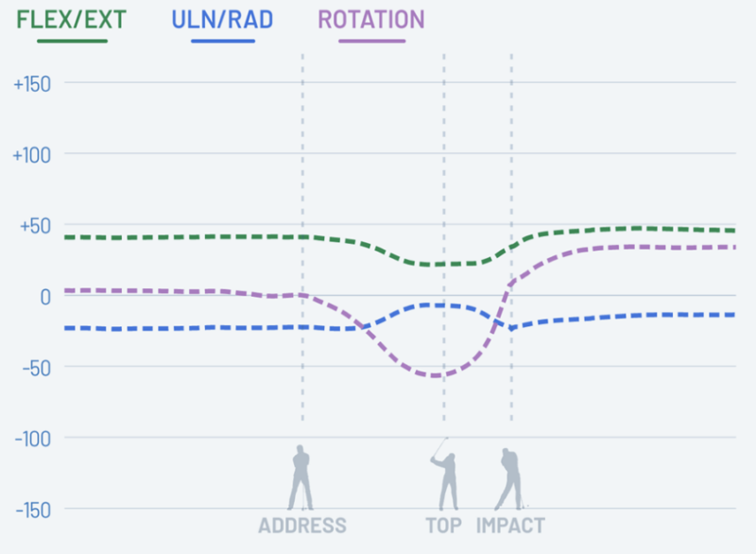The height and width of the screenshot is (554, 756).
Task: Toggle the ROTATION legend label
Action: (371, 20)
